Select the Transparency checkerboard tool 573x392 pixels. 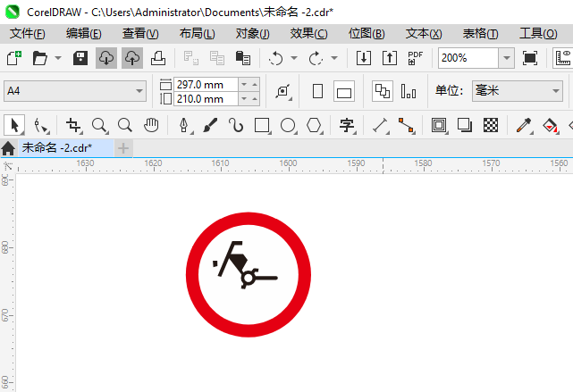491,126
